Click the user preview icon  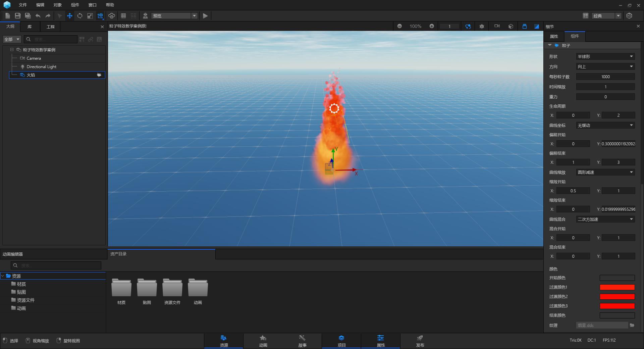[x=145, y=16]
